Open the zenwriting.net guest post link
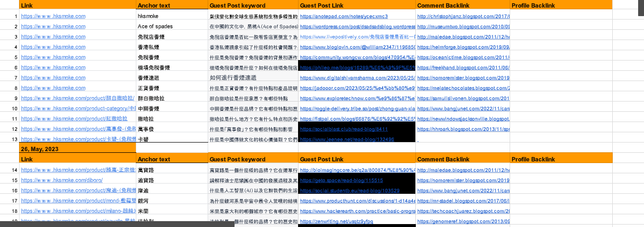The width and height of the screenshot is (644, 227). 336,221
